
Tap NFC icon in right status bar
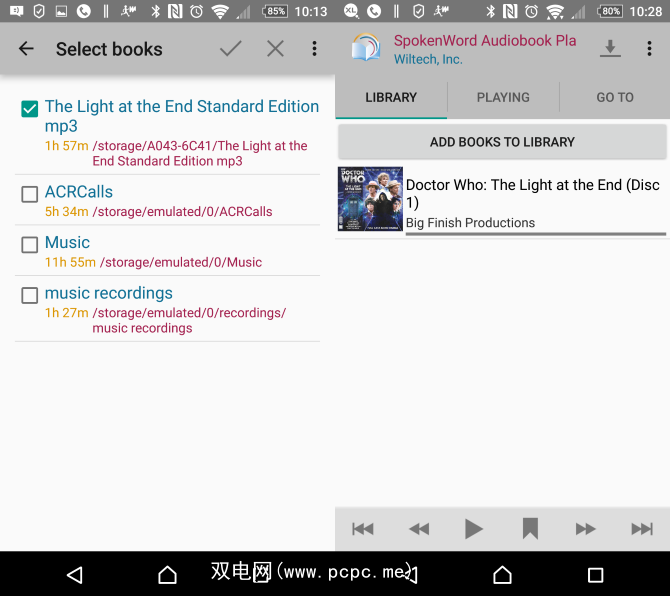510,12
